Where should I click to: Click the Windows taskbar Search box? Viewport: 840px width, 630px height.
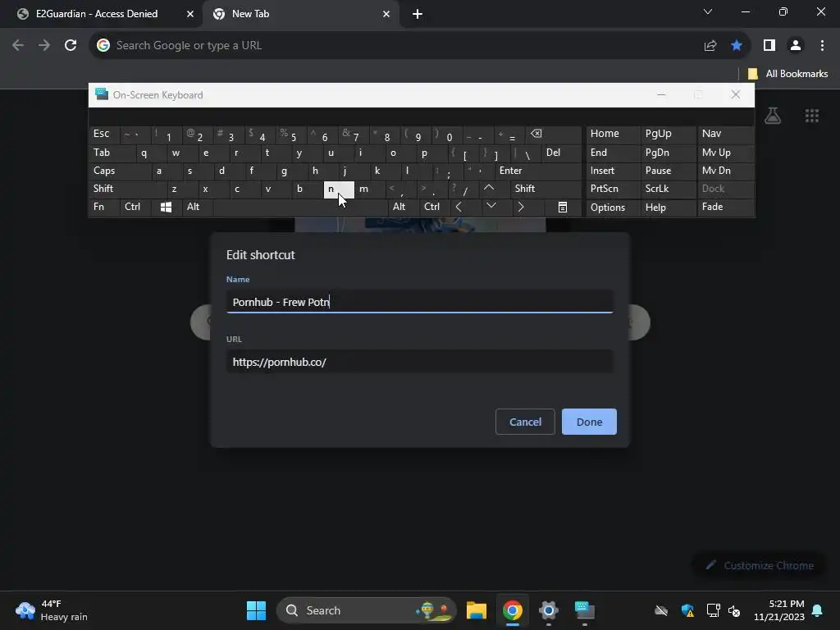point(367,610)
